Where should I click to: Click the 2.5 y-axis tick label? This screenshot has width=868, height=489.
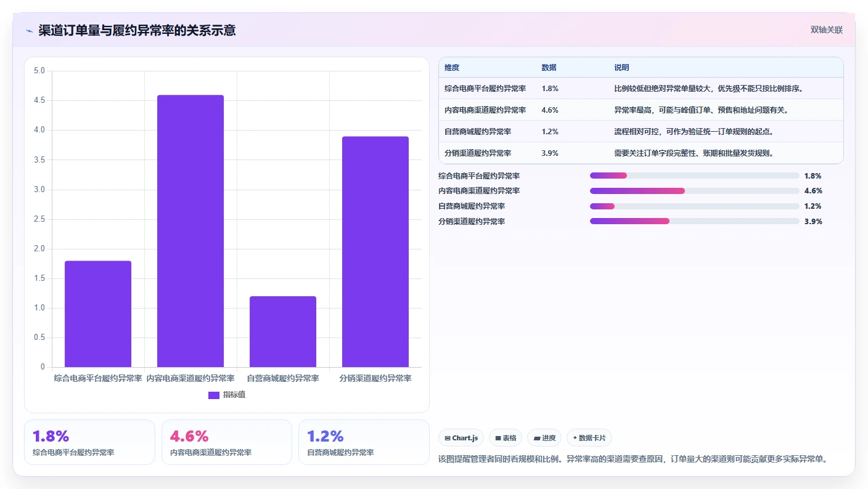coord(39,219)
